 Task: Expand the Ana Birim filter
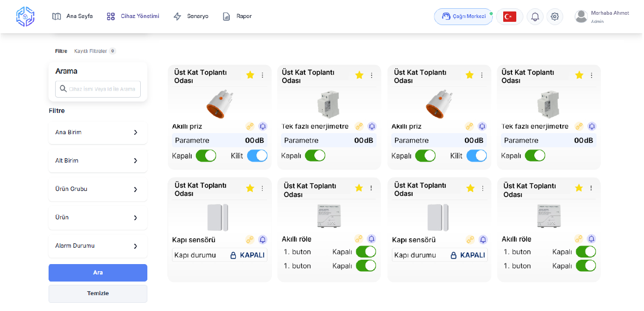[x=98, y=132]
